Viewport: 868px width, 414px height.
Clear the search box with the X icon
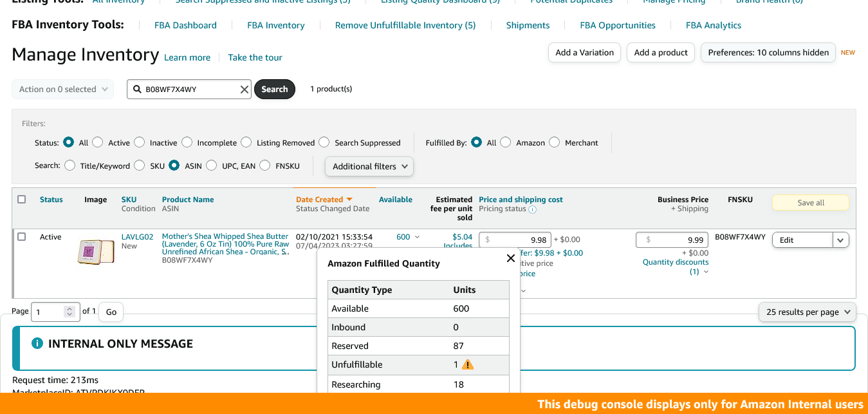tap(245, 89)
